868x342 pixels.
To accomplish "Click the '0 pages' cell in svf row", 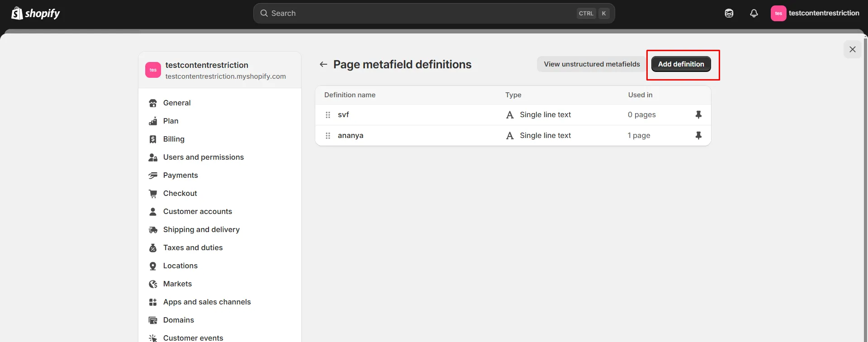I will pos(641,115).
